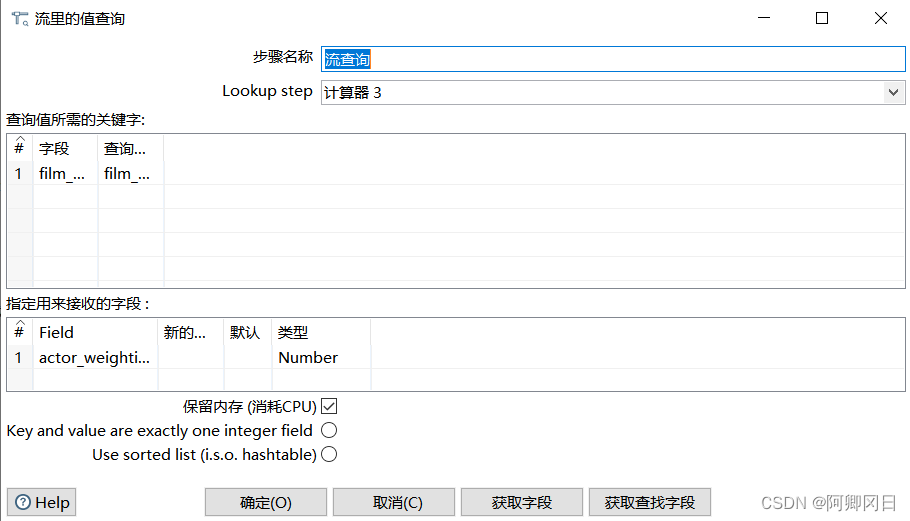Select the actor_weighti... field cell
The width and height of the screenshot is (910, 521).
click(95, 357)
